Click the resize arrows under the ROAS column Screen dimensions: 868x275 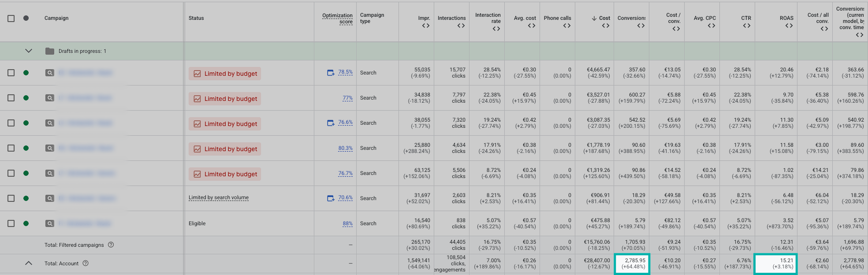click(x=789, y=26)
